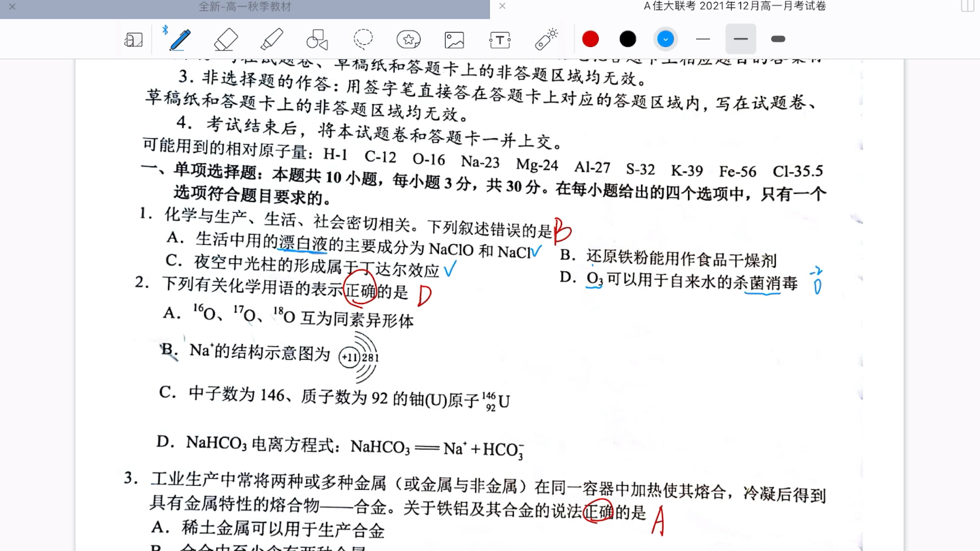Image resolution: width=980 pixels, height=551 pixels.
Task: Insert an image with the picture tool
Action: (x=454, y=39)
